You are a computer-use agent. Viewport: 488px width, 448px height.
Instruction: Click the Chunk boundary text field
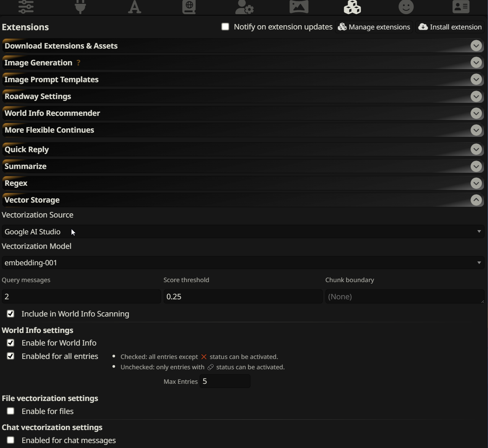pyautogui.click(x=405, y=297)
